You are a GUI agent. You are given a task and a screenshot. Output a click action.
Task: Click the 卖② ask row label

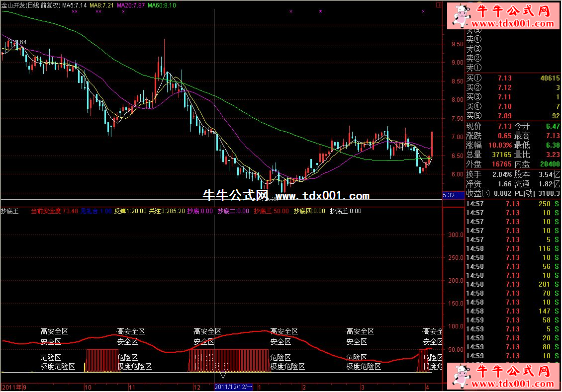tap(474, 58)
